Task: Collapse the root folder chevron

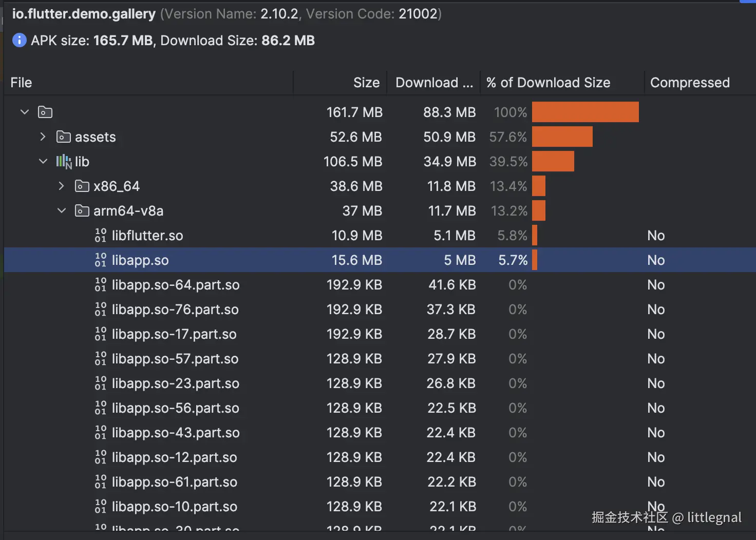Action: click(x=25, y=112)
